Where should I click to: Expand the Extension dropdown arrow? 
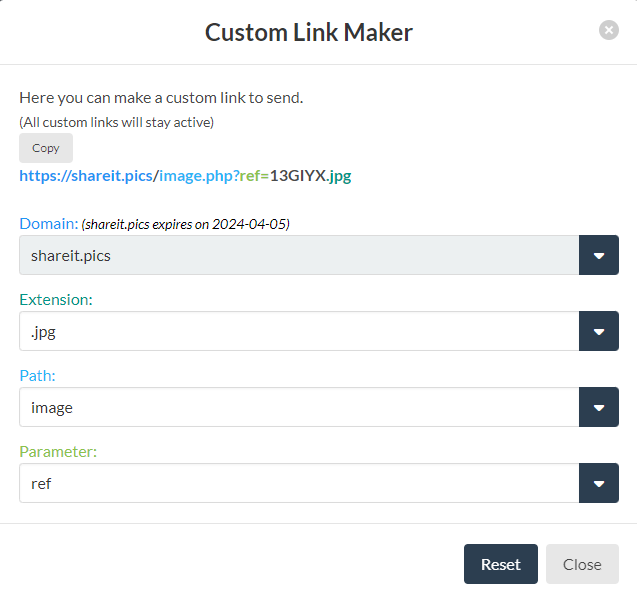click(x=599, y=331)
